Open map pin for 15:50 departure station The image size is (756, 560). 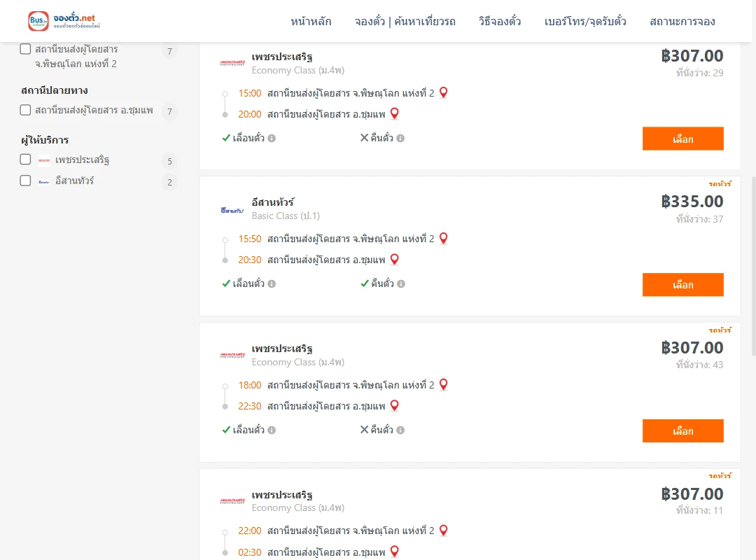coord(444,238)
